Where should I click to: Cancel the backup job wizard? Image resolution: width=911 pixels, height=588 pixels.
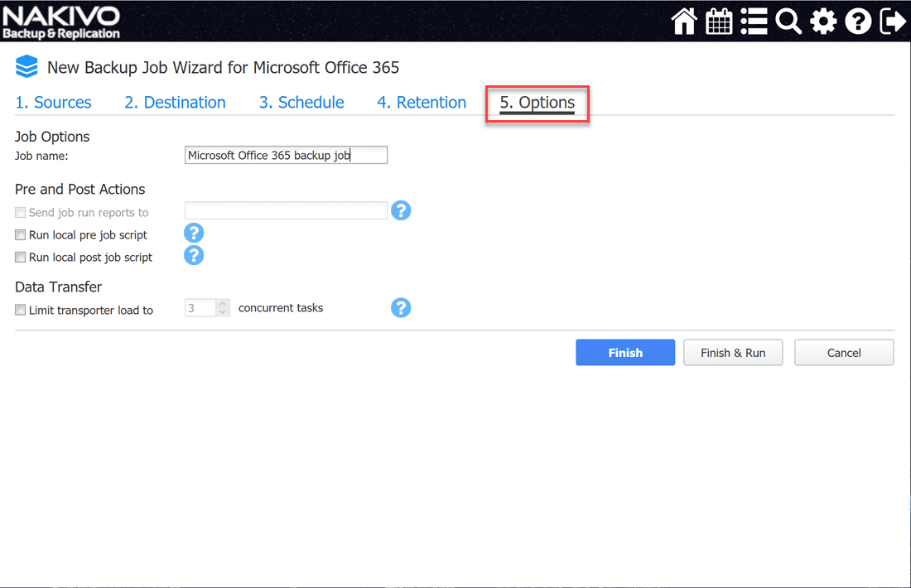(844, 353)
